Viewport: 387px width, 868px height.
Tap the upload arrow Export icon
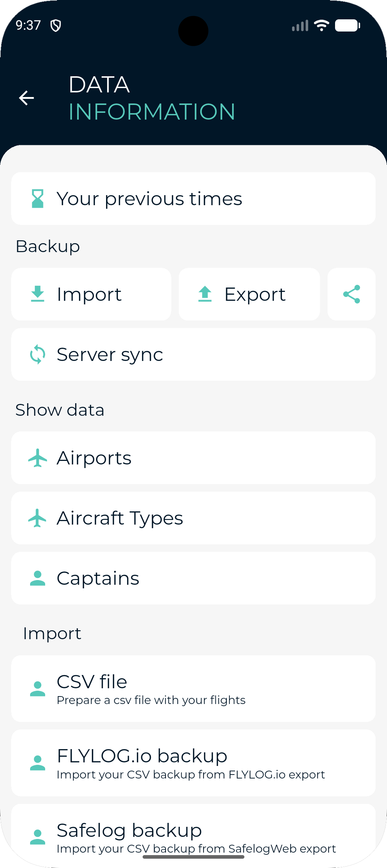pyautogui.click(x=205, y=294)
